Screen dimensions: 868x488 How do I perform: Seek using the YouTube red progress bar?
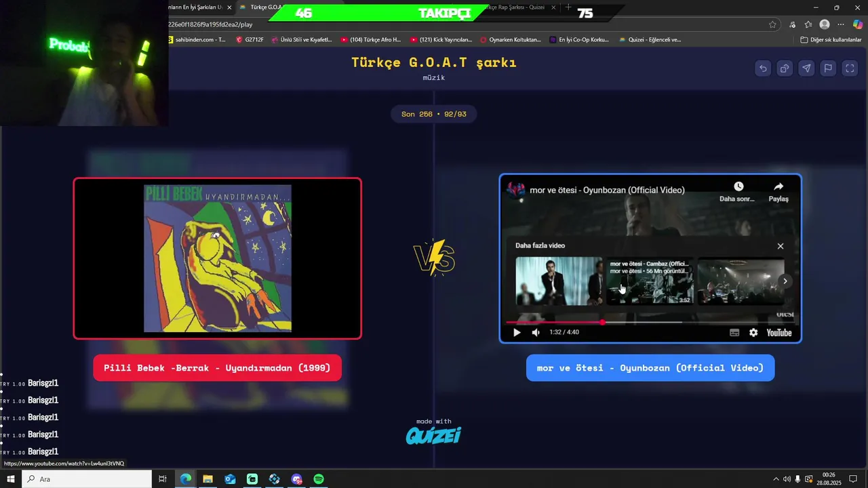click(x=650, y=322)
